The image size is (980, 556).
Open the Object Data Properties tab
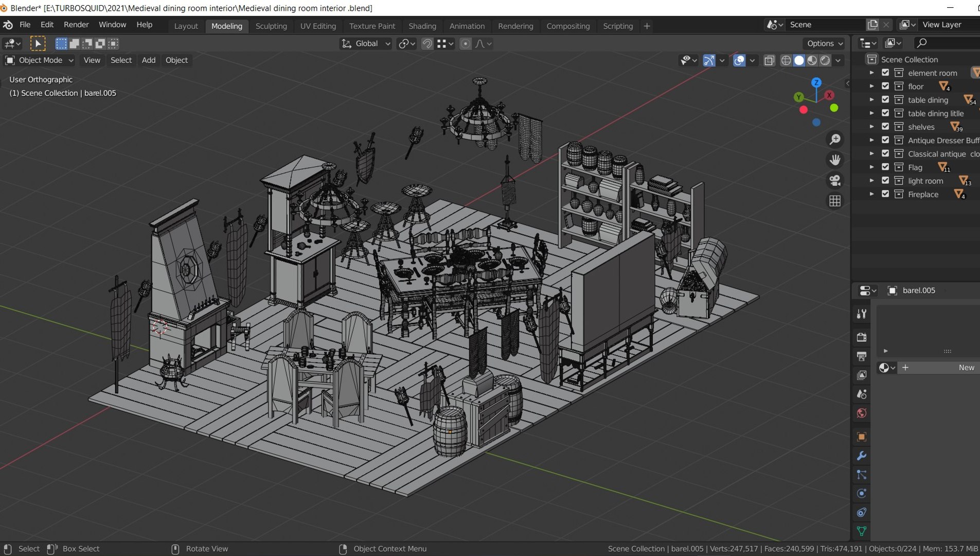[x=862, y=531]
